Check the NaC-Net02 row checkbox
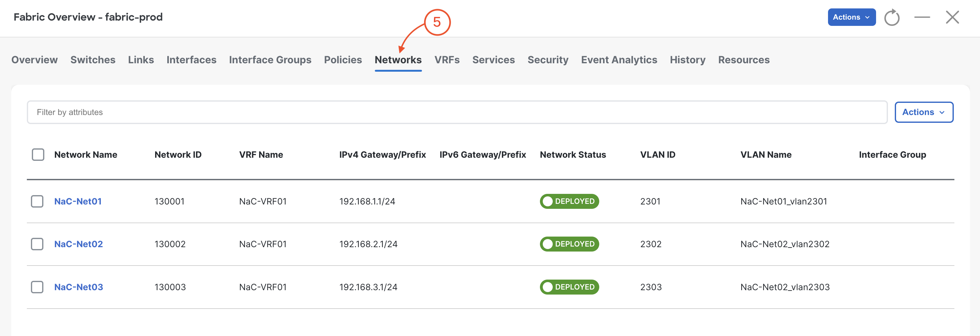The image size is (980, 336). 37,244
